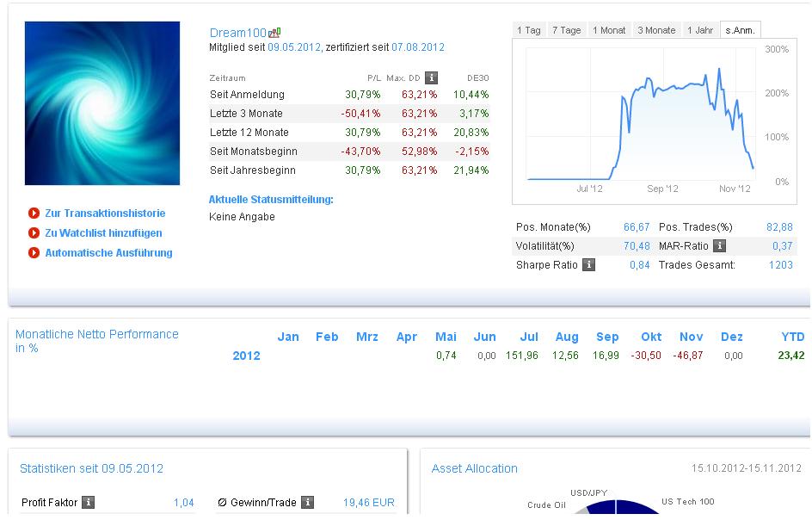Select the s.Anm. chart tab

740,30
